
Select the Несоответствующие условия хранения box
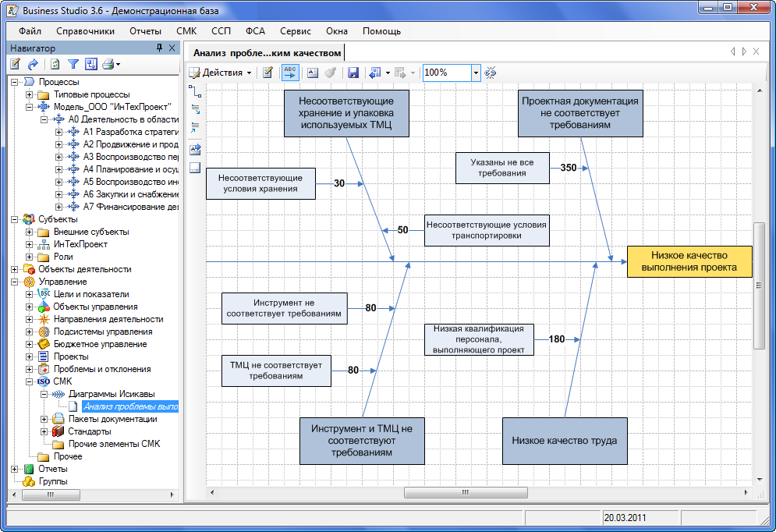260,183
